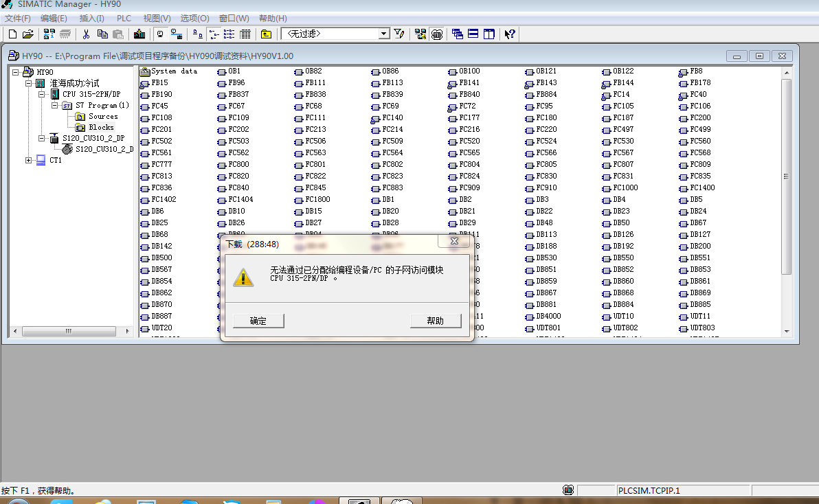This screenshot has width=819, height=504.
Task: Expand the CT1 tree node
Action: coord(29,160)
